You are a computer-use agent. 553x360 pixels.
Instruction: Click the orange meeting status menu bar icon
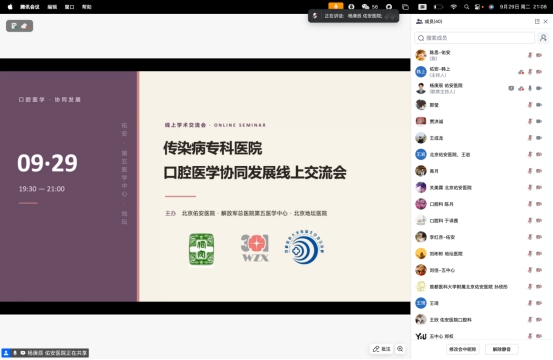(335, 6)
